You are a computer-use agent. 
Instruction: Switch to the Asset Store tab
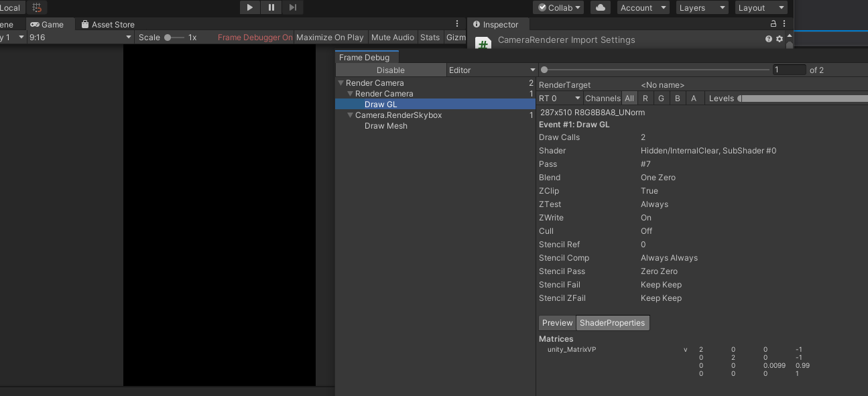pyautogui.click(x=107, y=25)
